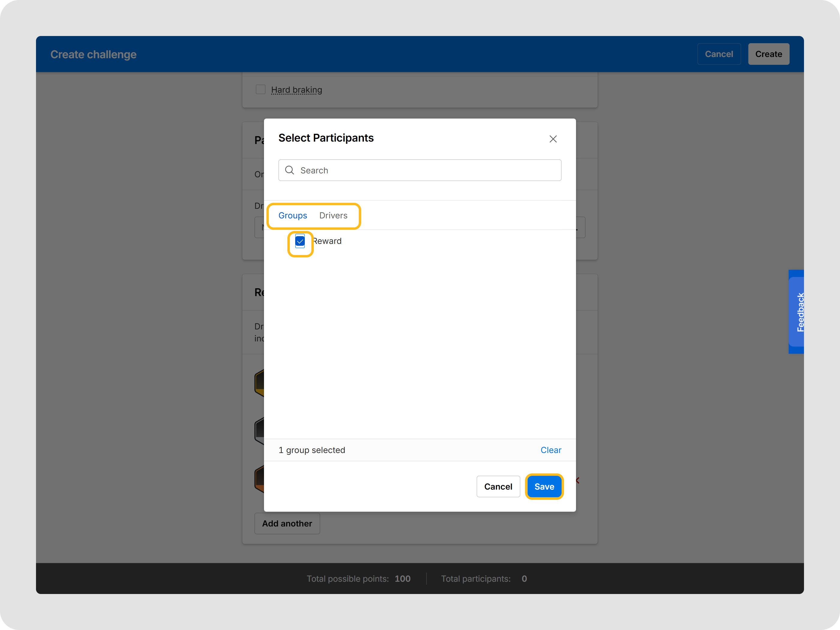Switch to the Drivers tab

pyautogui.click(x=333, y=215)
